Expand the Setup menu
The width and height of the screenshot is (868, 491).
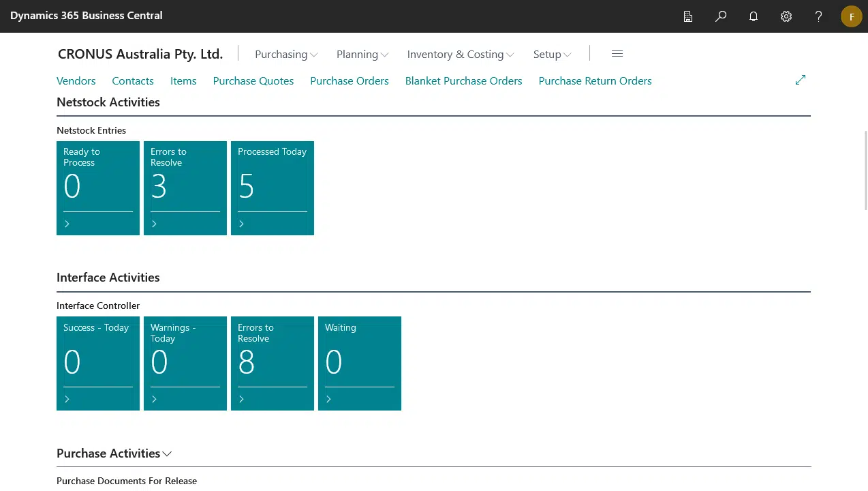click(553, 54)
